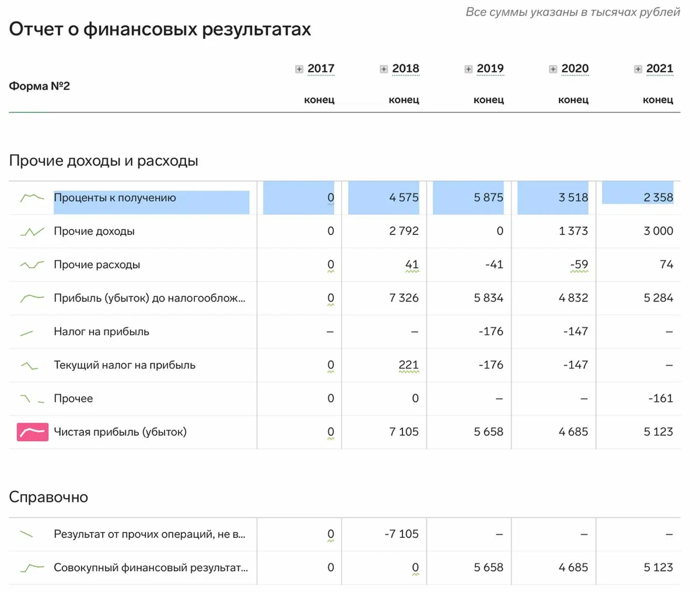This screenshot has width=700, height=592.
Task: Expand the 2018 column with plus icon
Action: coord(384,69)
